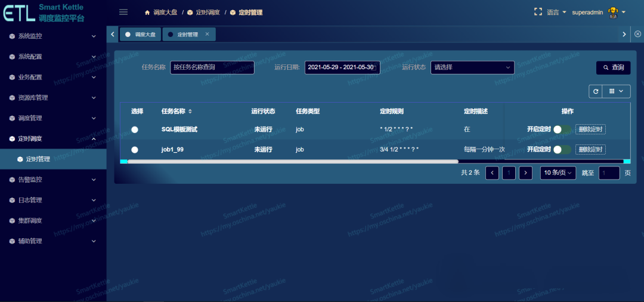Click the refresh table icon

pos(596,91)
